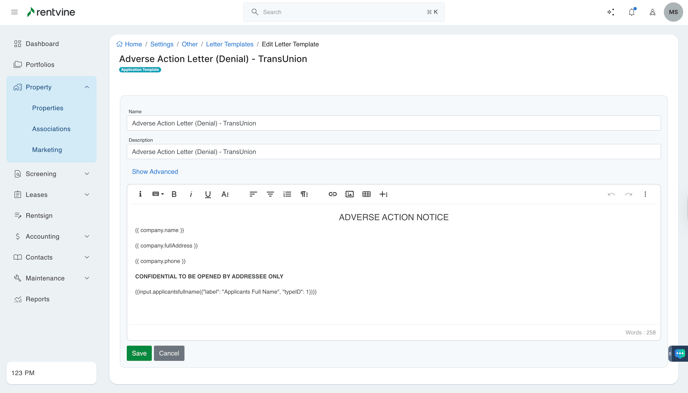Open the MS avatar menu

pos(673,12)
